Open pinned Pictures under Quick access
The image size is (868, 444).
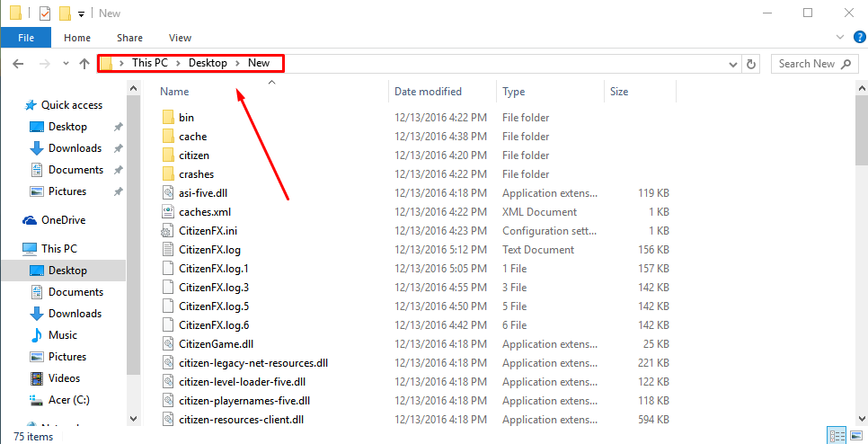[x=58, y=191]
